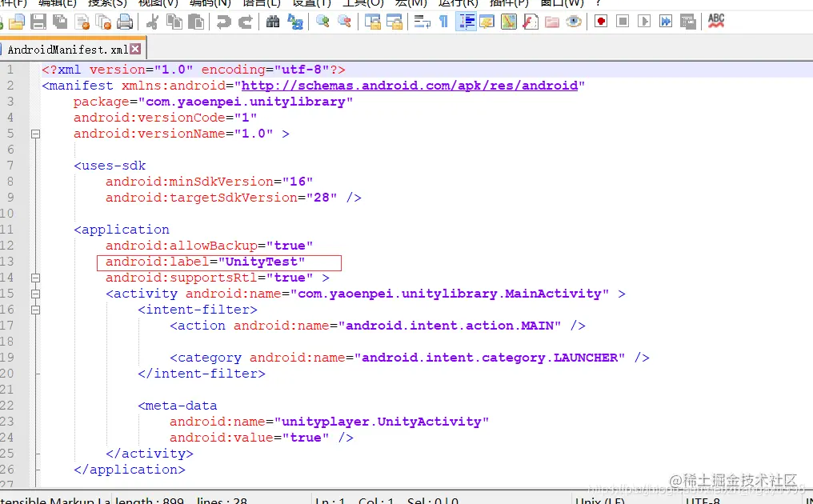The height and width of the screenshot is (504, 813).
Task: Click the package="com.yaoenpei.unitylibrary" line
Action: pos(213,102)
